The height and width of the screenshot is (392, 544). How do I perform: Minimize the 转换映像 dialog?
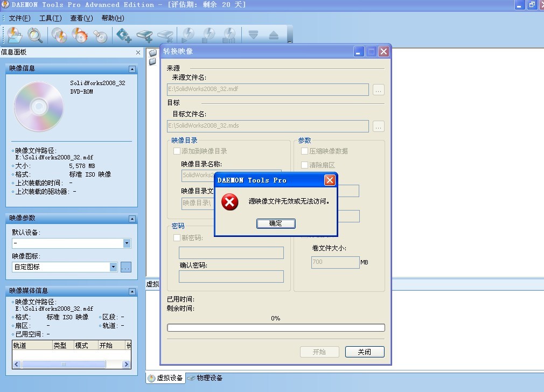[x=359, y=52]
